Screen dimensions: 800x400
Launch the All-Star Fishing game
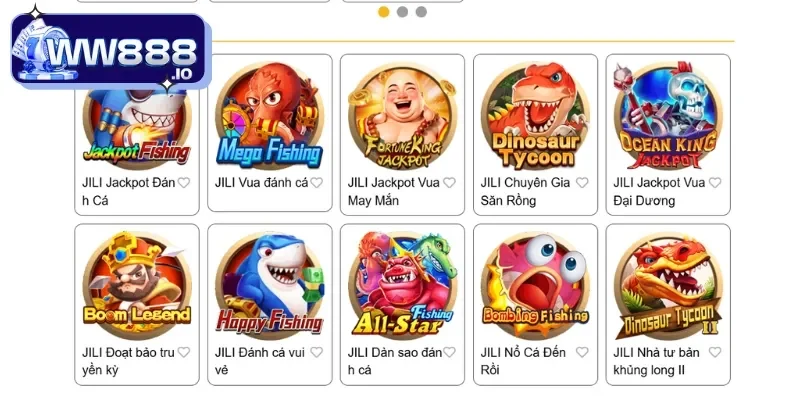coord(402,285)
